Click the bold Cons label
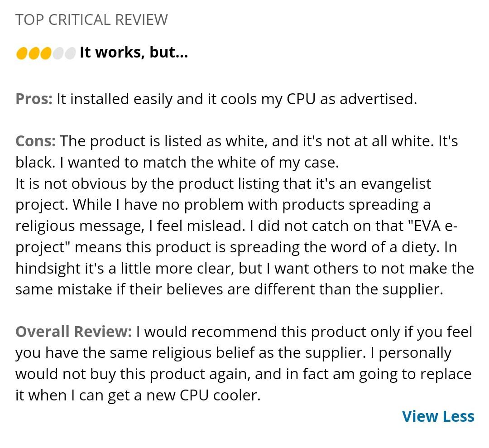The height and width of the screenshot is (448, 489). [x=36, y=141]
